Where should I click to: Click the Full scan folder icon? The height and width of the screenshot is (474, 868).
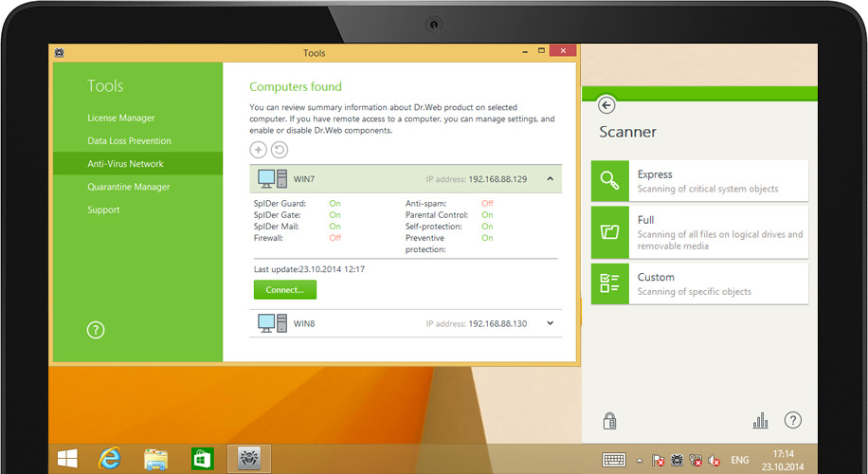610,232
